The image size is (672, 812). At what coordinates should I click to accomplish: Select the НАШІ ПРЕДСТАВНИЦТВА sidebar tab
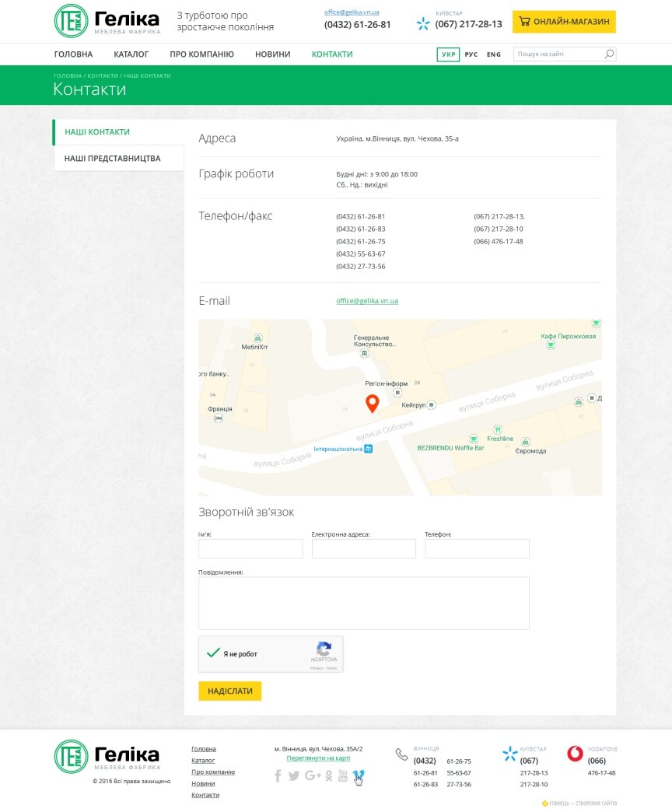pos(118,158)
